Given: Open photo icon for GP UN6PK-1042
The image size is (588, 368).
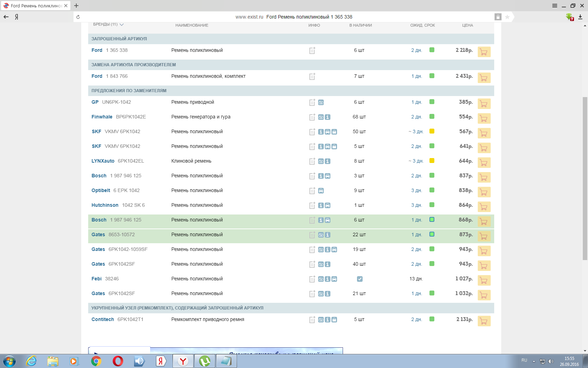Looking at the screenshot, I should click(x=321, y=102).
